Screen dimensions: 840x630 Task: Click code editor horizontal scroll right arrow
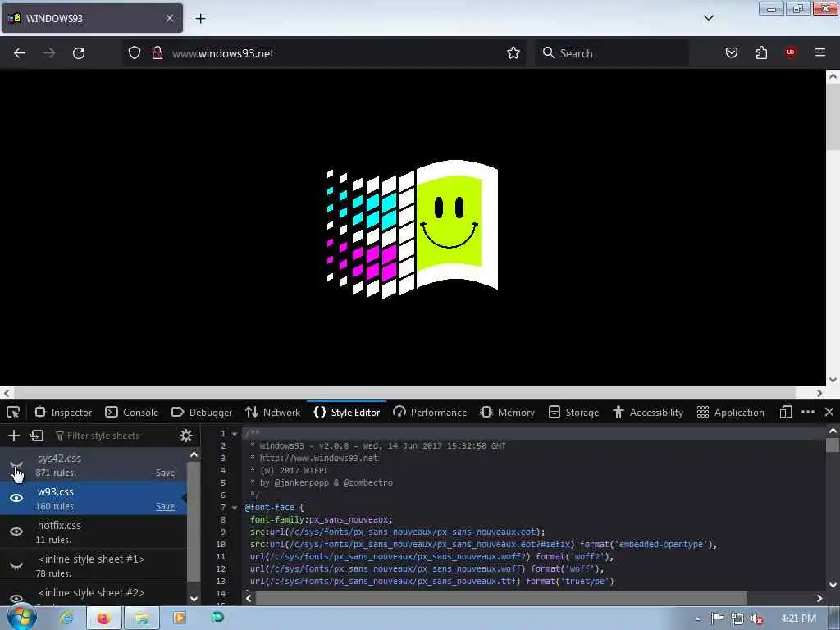click(819, 598)
